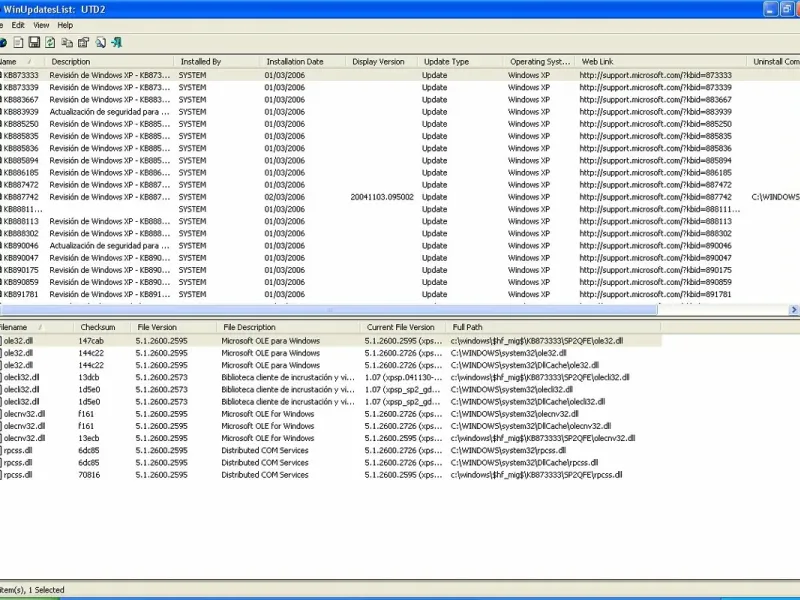Screen dimensions: 800x600
Task: Click the File Version column header
Action: coord(173,327)
